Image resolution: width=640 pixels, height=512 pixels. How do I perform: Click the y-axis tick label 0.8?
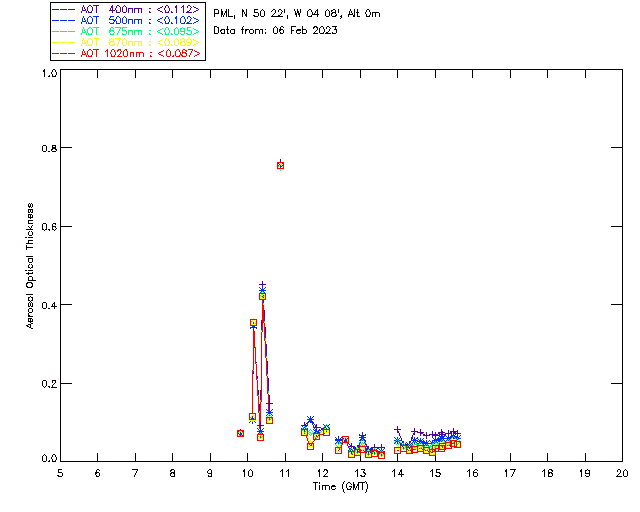point(49,148)
